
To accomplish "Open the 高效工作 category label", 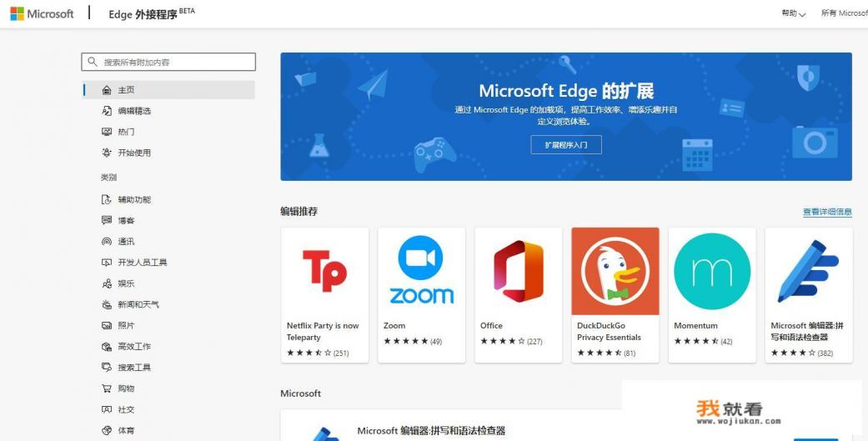I will click(x=134, y=347).
